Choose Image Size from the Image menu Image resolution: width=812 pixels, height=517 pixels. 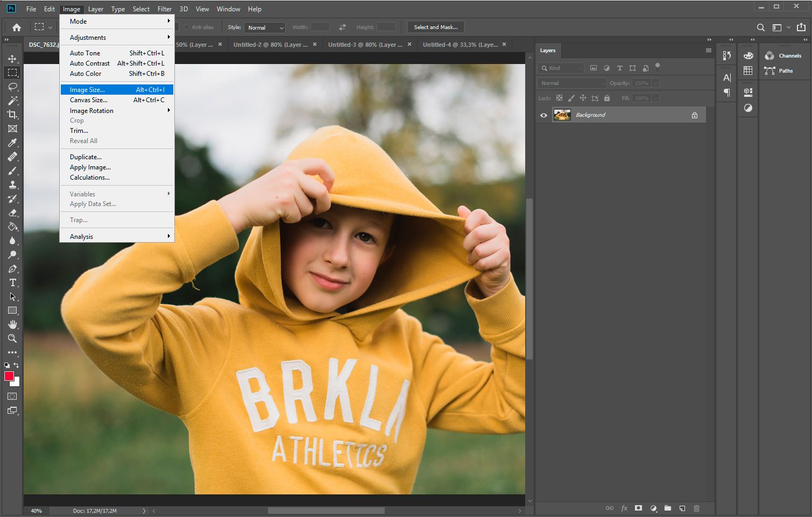88,89
